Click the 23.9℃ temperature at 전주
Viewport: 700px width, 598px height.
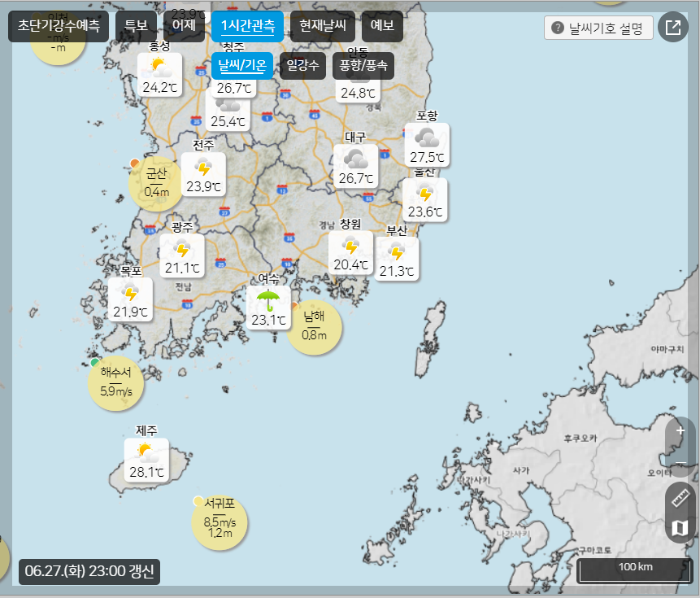[x=203, y=186]
